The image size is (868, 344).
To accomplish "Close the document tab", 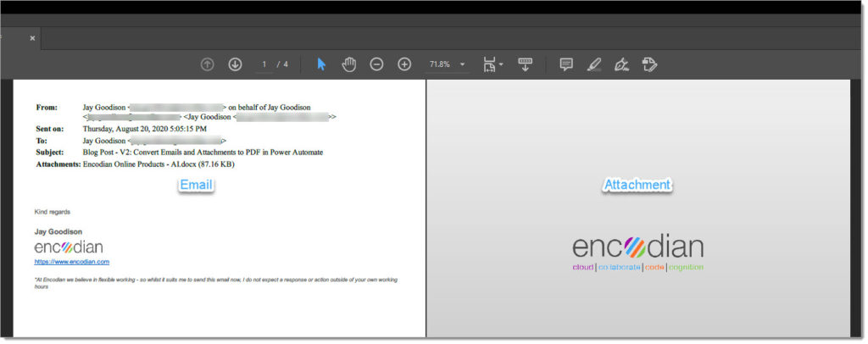I will [32, 38].
